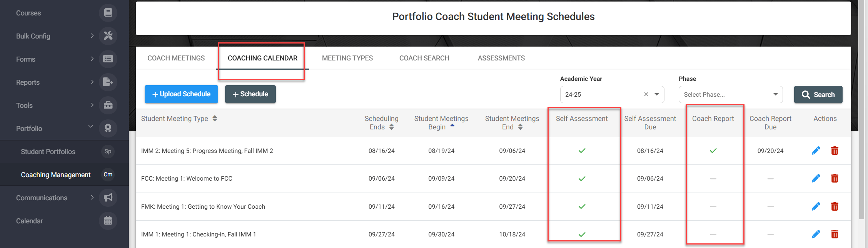
Task: Delete the IMM 2 Meeting 5 schedule row
Action: [835, 151]
